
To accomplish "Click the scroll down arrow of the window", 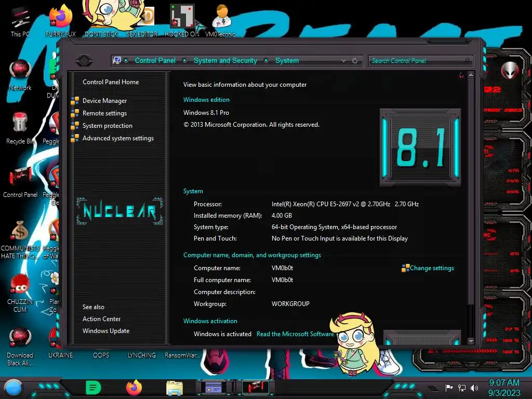I will click(471, 341).
